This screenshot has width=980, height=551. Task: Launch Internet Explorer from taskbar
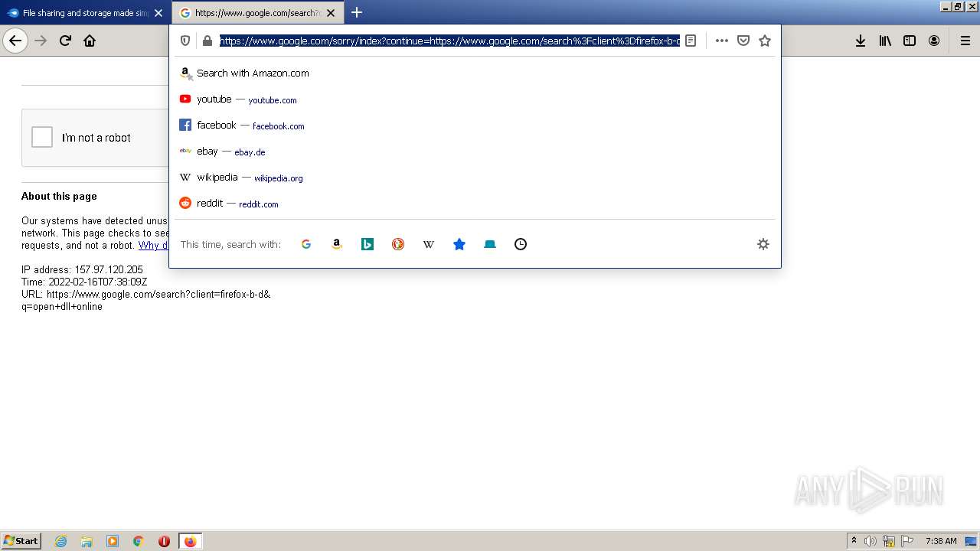click(61, 541)
